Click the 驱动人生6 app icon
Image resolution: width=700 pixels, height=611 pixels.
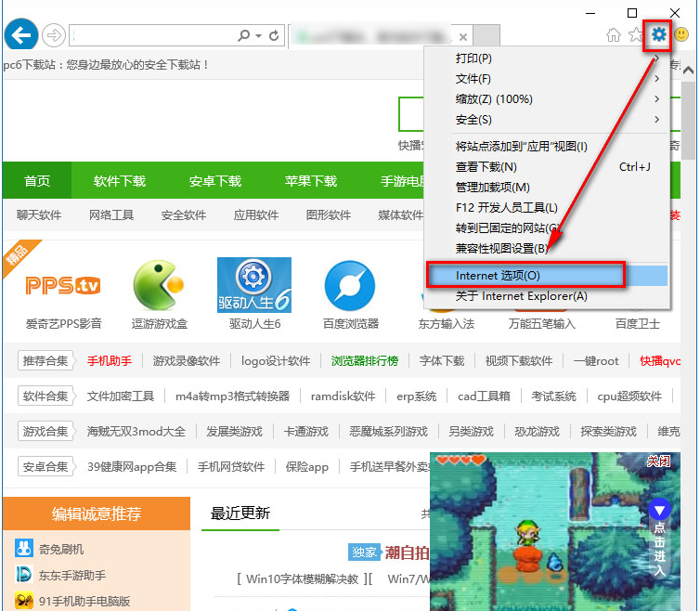tap(254, 285)
